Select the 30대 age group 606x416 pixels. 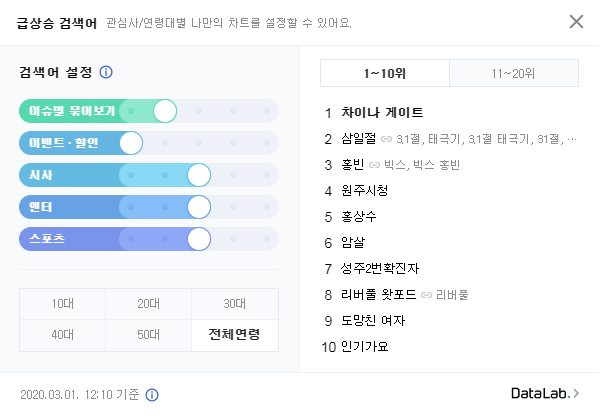(x=235, y=303)
